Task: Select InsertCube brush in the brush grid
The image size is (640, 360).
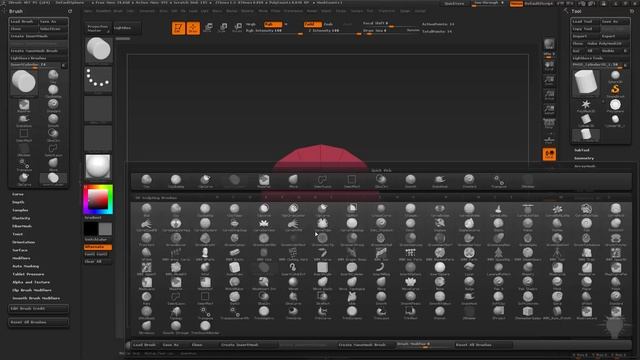Action: point(235,269)
